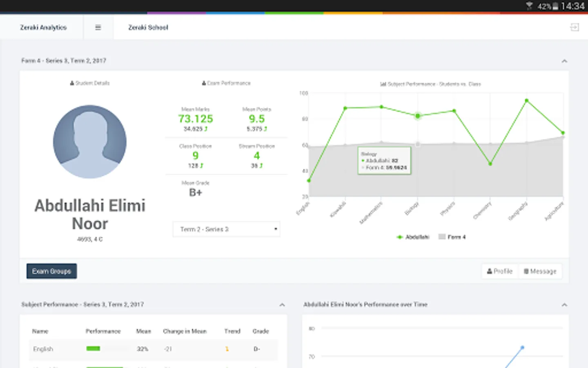
Task: Click the logout icon in header
Action: [575, 27]
